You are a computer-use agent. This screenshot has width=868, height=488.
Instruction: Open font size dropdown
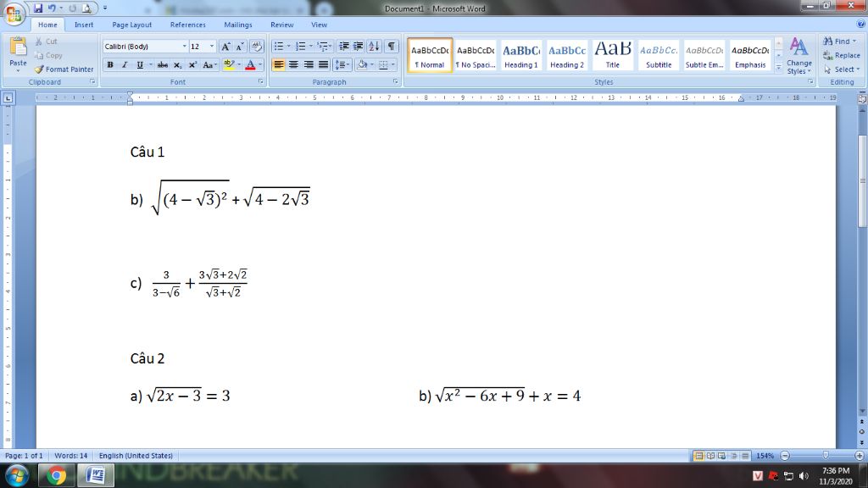coord(211,47)
